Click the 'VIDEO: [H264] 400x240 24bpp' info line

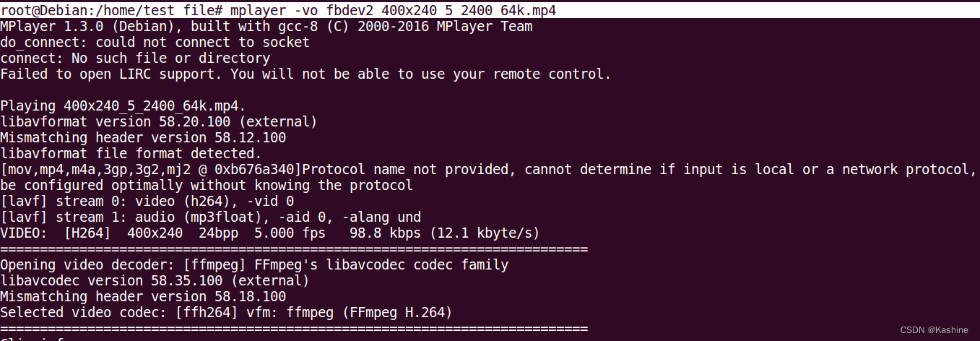click(269, 233)
